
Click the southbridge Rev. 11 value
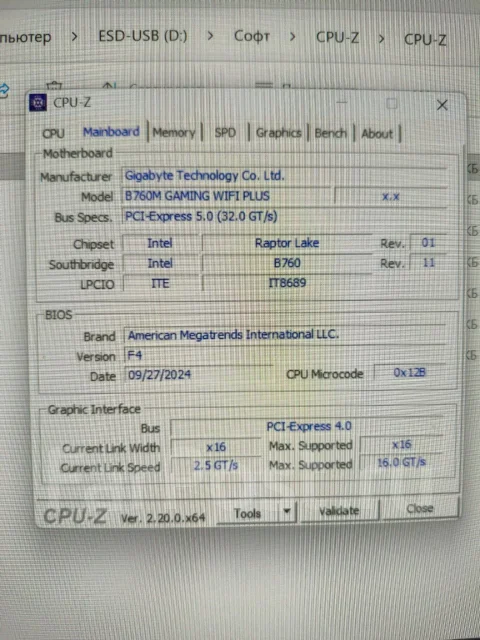pos(428,262)
